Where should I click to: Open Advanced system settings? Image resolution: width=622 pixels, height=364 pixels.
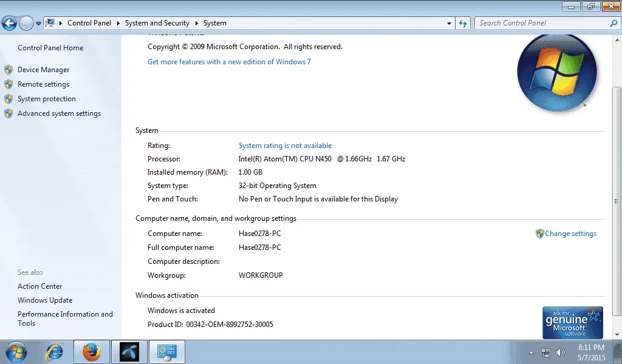tap(59, 113)
